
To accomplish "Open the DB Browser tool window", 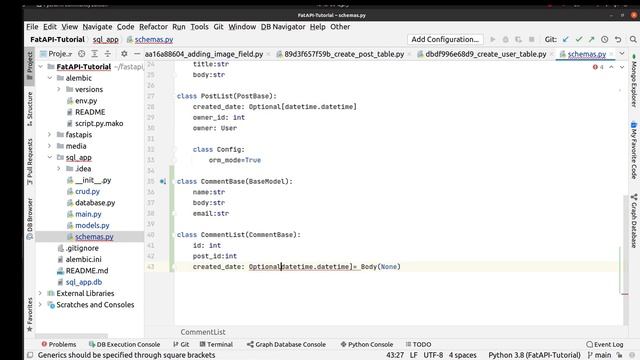I will tap(29, 219).
